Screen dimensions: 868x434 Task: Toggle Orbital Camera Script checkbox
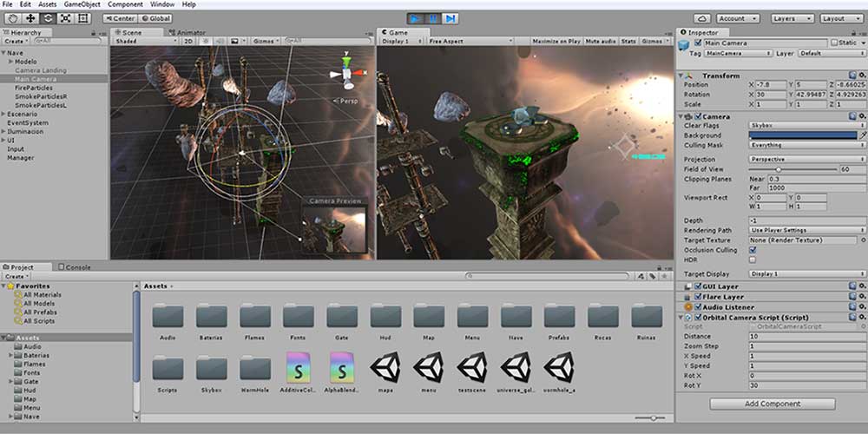[699, 318]
